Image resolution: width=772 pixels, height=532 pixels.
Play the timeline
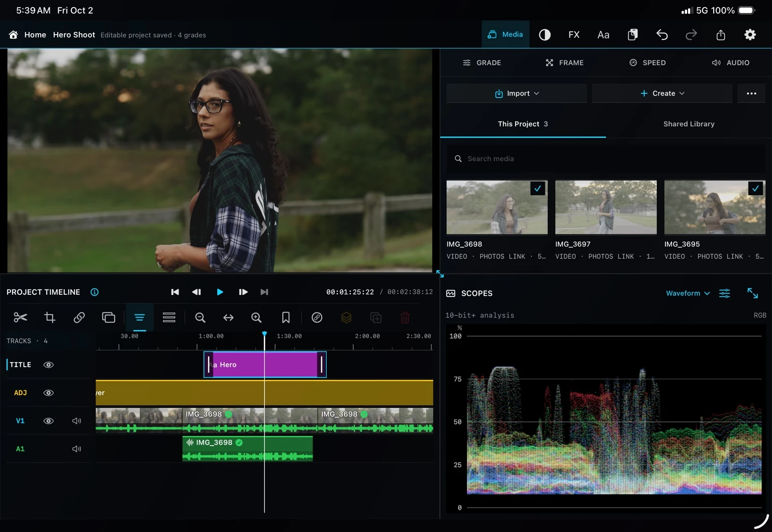click(x=220, y=292)
